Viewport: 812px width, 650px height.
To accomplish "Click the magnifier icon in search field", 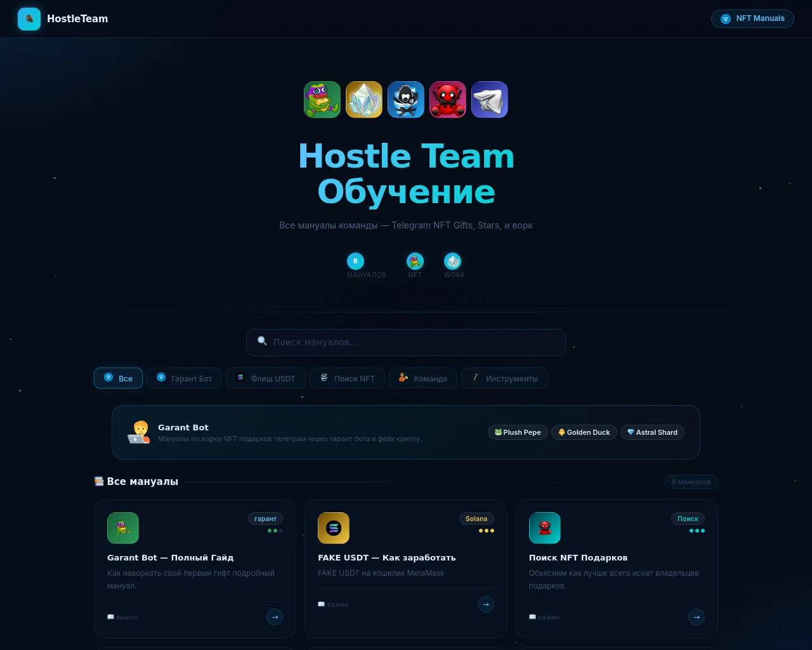I will click(x=262, y=342).
